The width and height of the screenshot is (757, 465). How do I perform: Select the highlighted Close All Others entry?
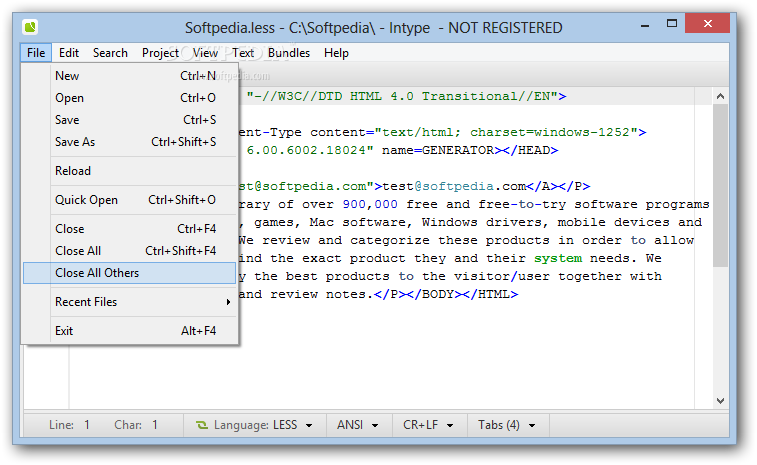coord(129,273)
